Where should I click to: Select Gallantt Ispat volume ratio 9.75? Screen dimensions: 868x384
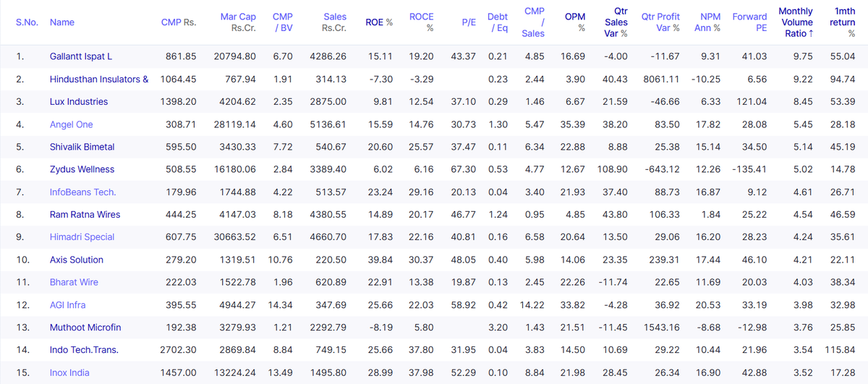click(802, 56)
